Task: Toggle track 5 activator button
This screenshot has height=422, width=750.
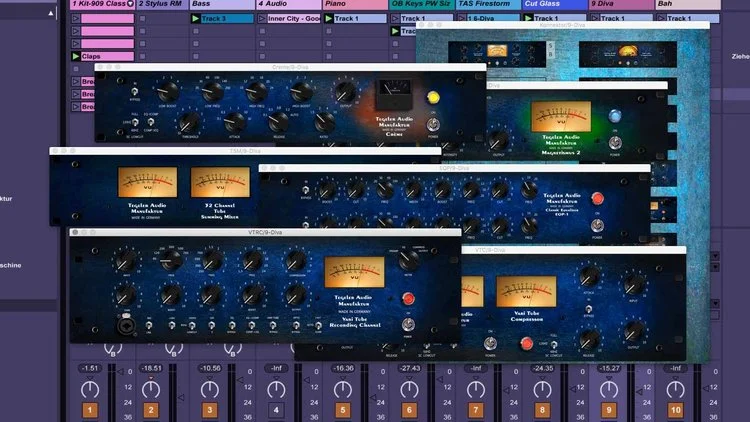Action: (x=342, y=410)
